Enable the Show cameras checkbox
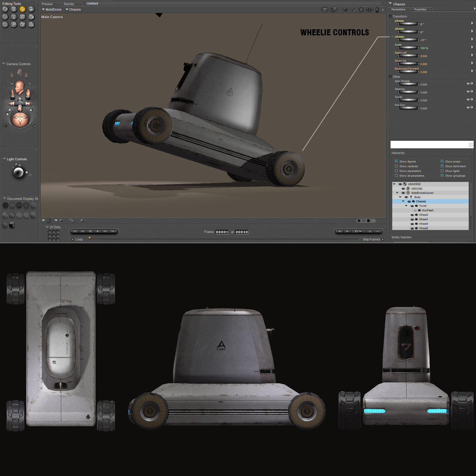Image resolution: width=476 pixels, height=476 pixels. coord(396,166)
